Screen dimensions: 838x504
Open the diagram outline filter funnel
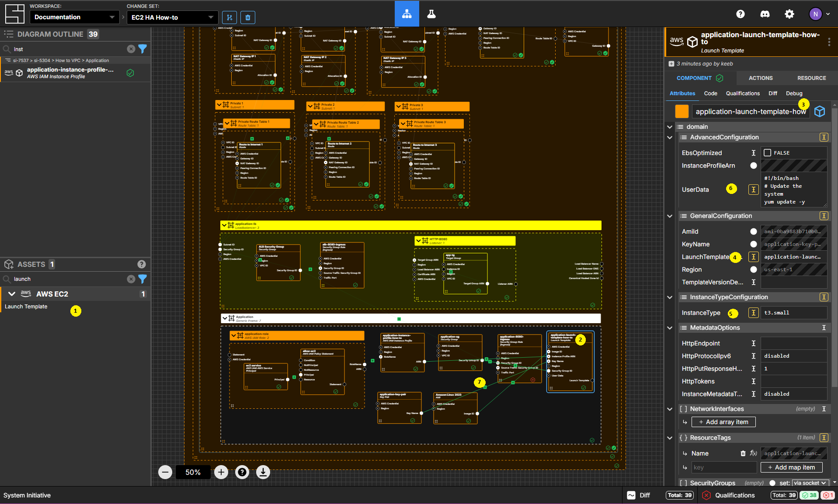[143, 49]
